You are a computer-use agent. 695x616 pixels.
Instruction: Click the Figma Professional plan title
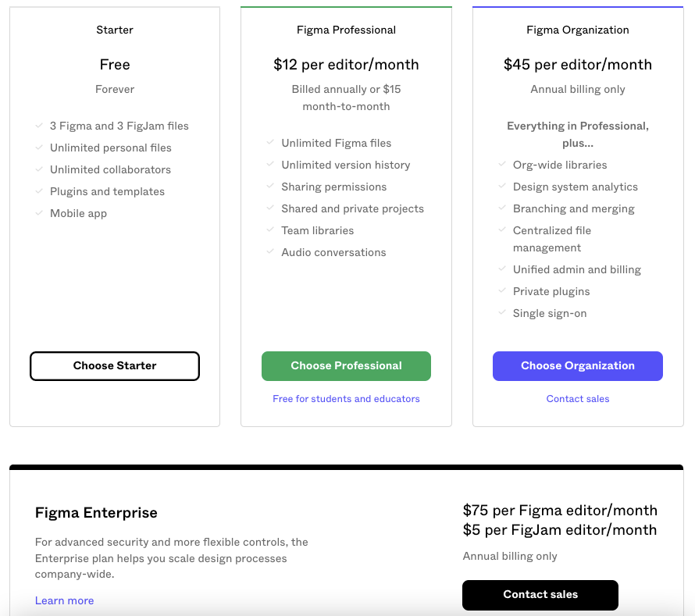click(346, 30)
